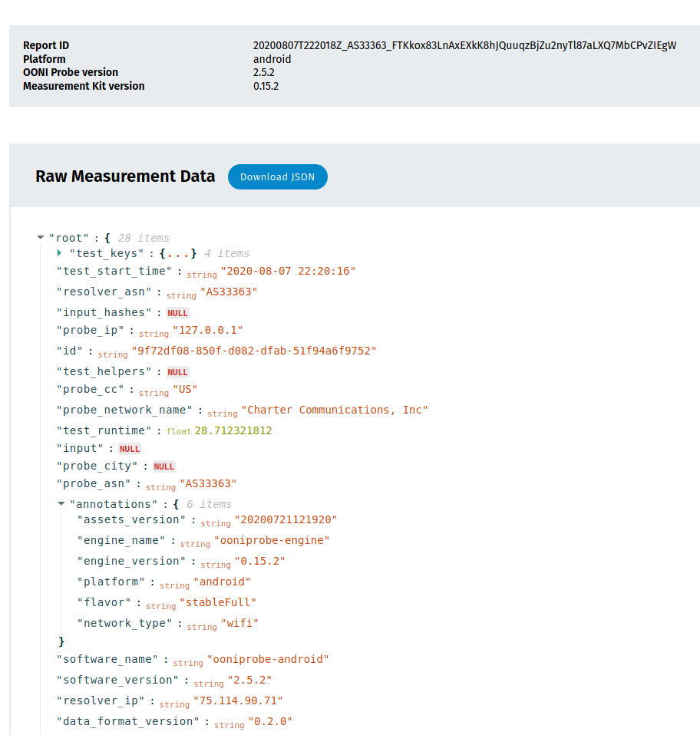The width and height of the screenshot is (700, 735).
Task: Click the "ooniprobe-android" software_name value
Action: click(268, 659)
